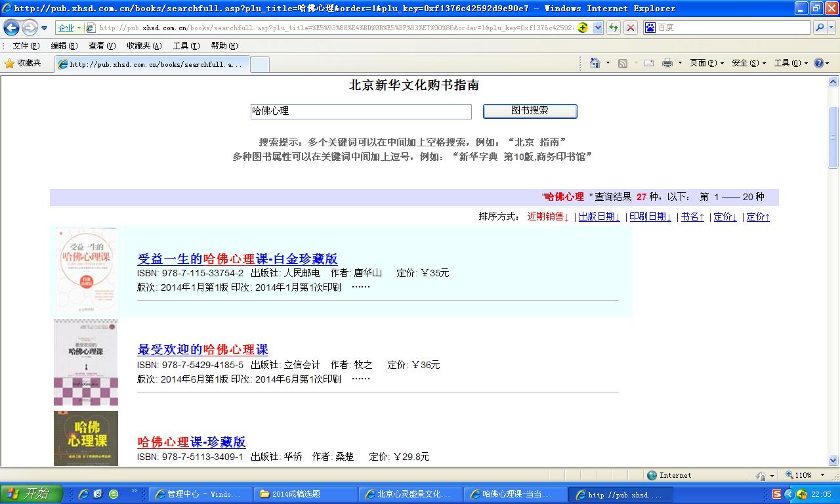Screen dimensions: 840x504
Task: Select the pub.xhsd.com.cn browser tab
Action: (x=152, y=64)
